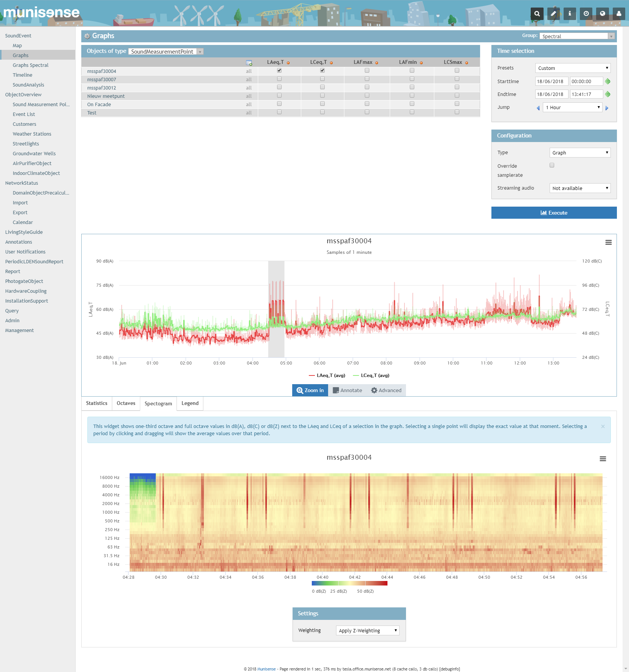Click the user account icon in the header

(x=618, y=14)
